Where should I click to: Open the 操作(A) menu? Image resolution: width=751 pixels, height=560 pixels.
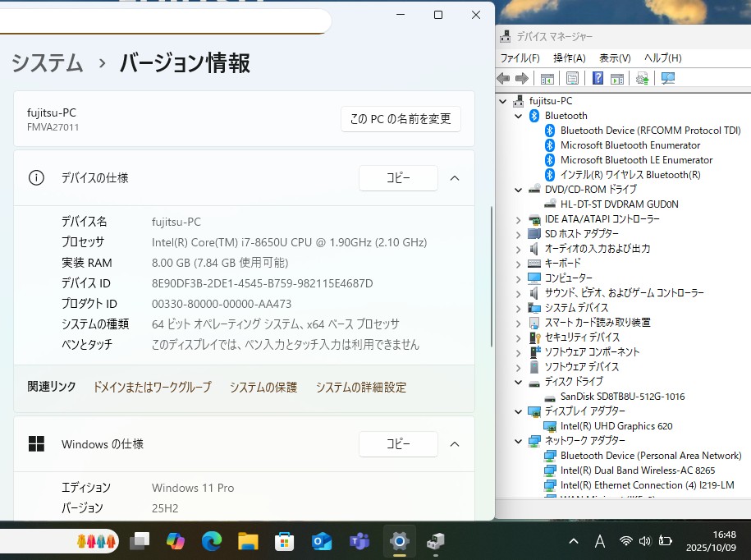click(569, 58)
